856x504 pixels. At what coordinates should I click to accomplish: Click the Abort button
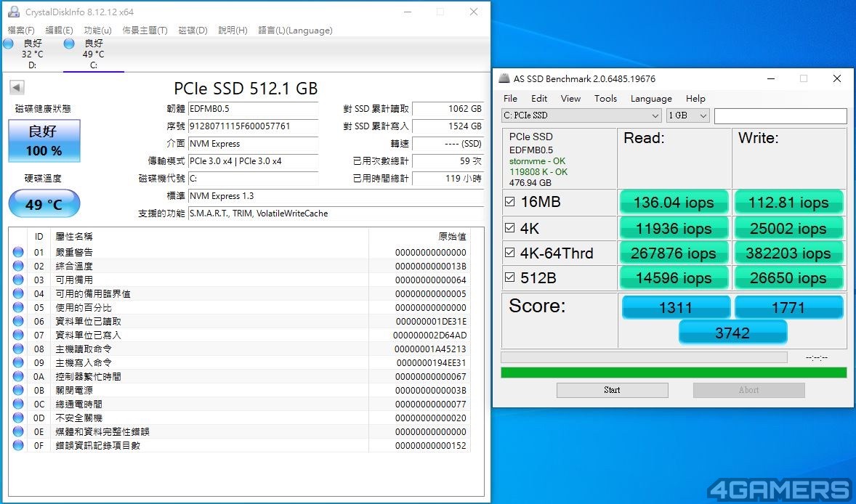coord(748,390)
